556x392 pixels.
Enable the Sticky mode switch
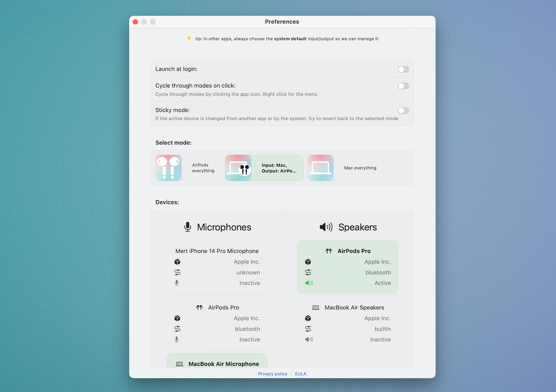coord(403,110)
